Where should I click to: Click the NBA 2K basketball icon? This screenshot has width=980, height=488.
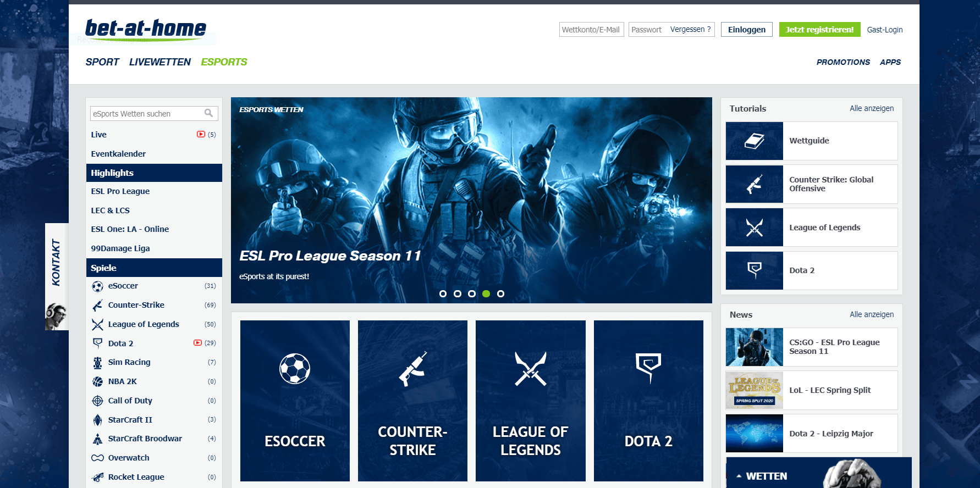point(97,381)
